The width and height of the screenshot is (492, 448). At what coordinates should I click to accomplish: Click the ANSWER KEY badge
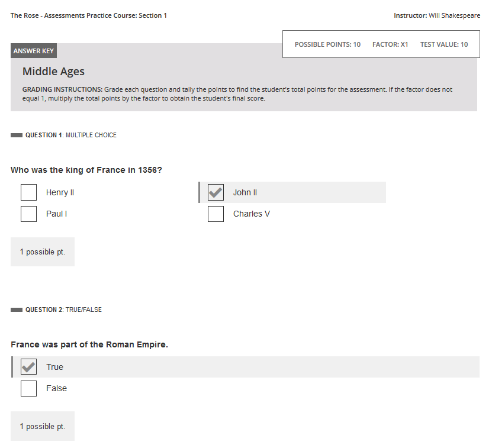click(x=33, y=51)
